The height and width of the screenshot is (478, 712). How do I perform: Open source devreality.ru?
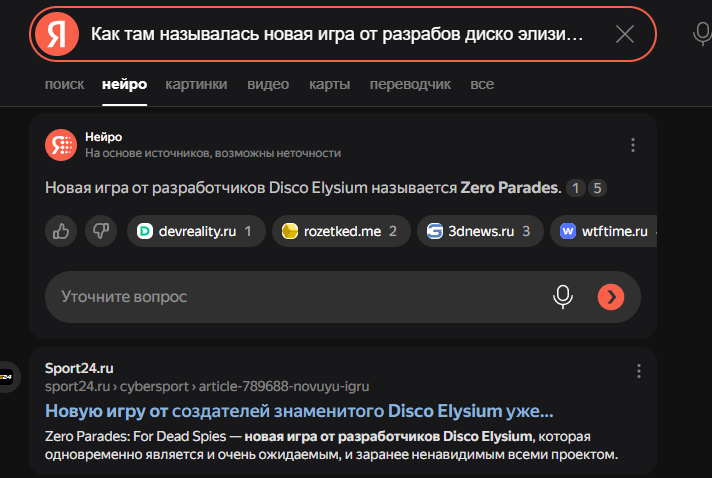coord(196,231)
